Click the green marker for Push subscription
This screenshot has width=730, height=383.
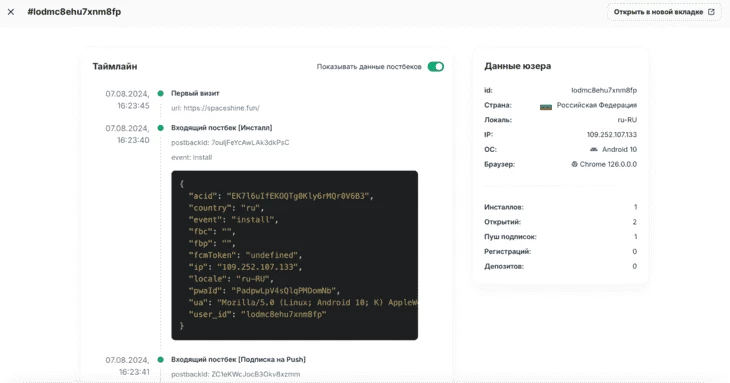pyautogui.click(x=161, y=360)
